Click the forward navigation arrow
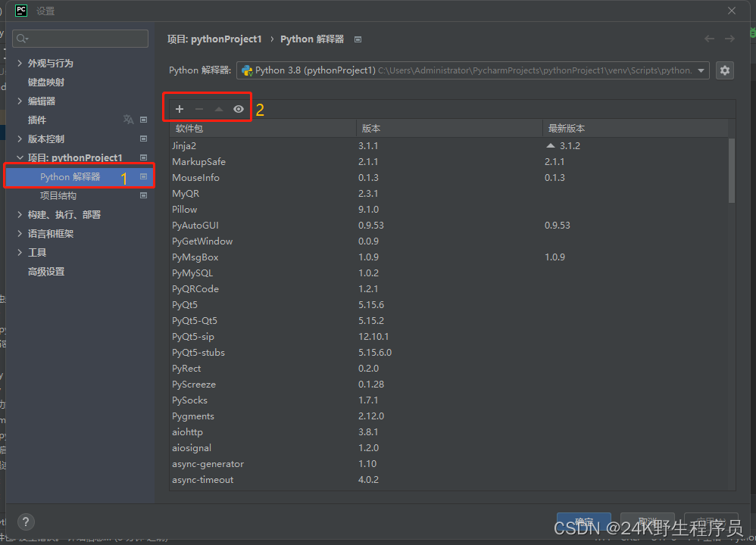Image resolution: width=756 pixels, height=545 pixels. 729,39
